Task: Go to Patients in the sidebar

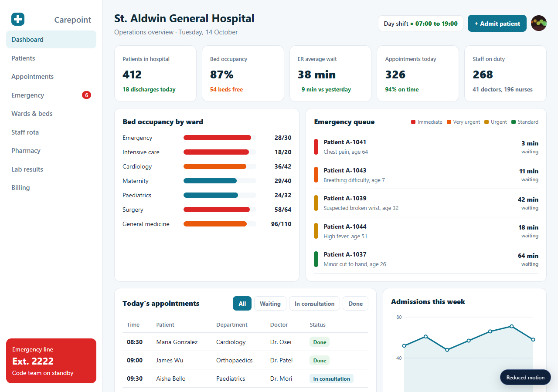Action: [x=51, y=58]
